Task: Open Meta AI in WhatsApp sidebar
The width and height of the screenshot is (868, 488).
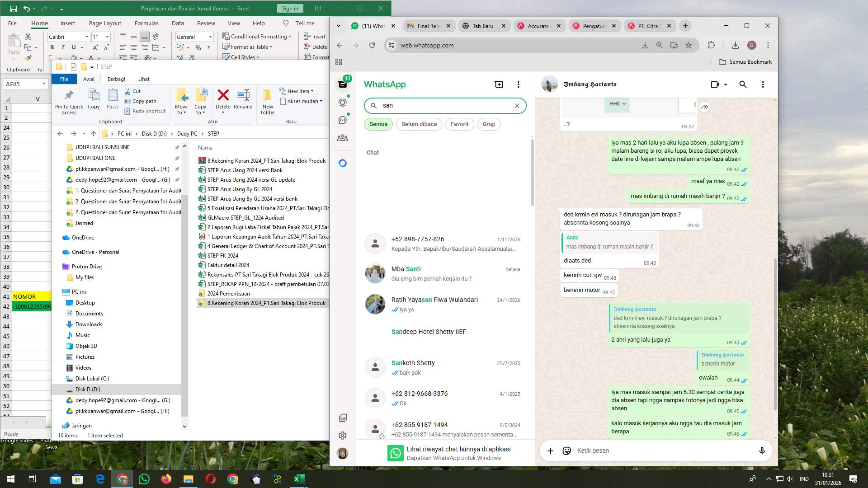Action: click(x=343, y=163)
